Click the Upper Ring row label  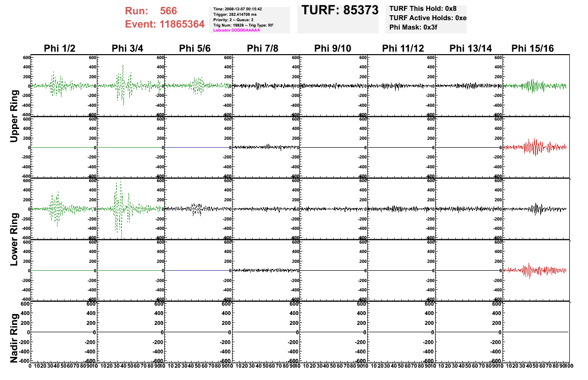(14, 116)
